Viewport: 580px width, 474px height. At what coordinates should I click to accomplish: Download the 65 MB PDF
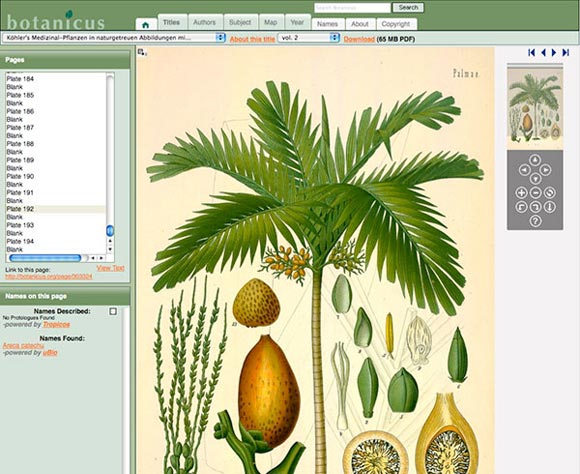[359, 39]
